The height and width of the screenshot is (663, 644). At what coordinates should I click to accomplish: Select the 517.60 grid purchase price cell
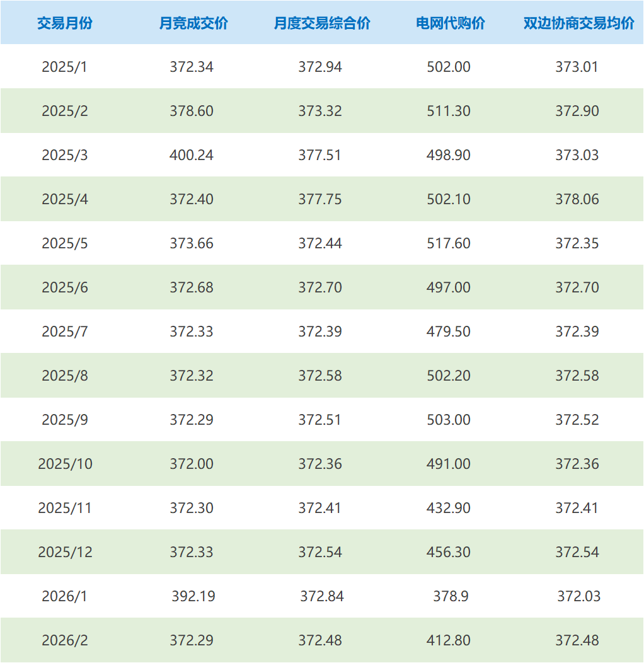(449, 243)
